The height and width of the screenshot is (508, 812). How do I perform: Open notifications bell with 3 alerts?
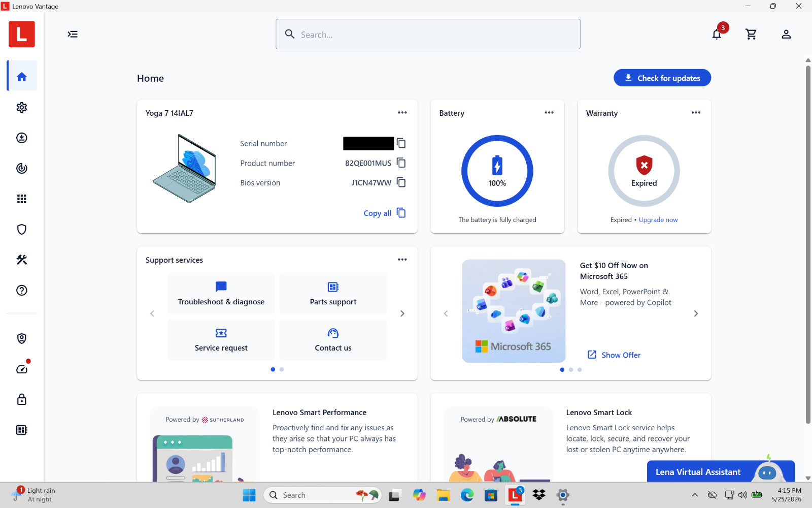pos(717,34)
